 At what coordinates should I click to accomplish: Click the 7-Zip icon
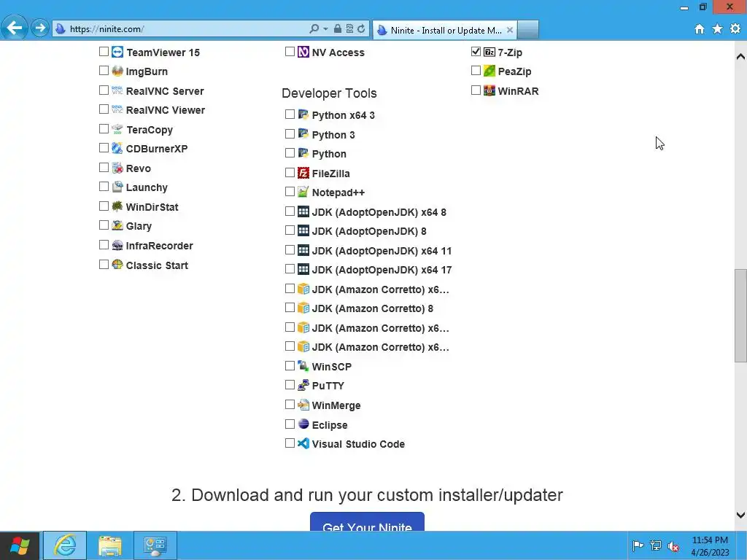[489, 52]
